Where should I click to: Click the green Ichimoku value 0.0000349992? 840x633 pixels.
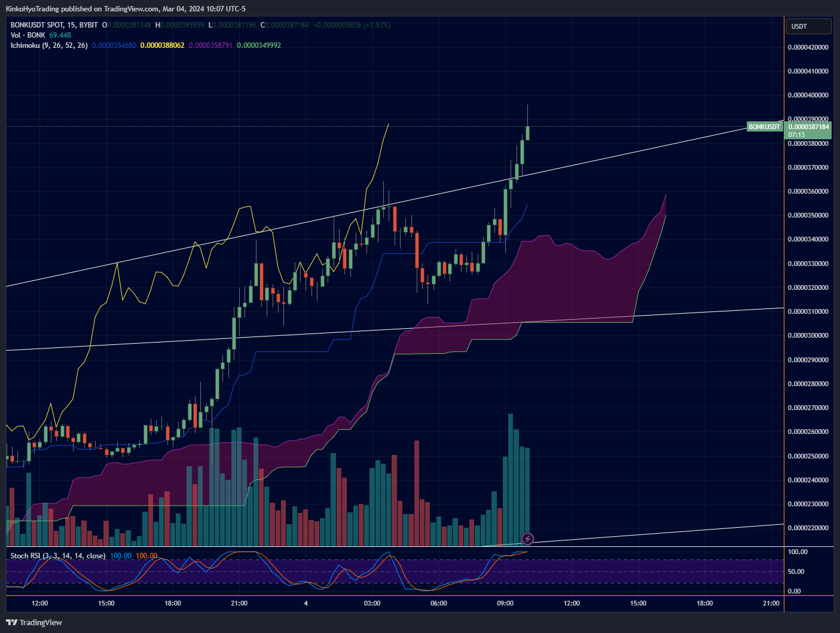click(259, 45)
